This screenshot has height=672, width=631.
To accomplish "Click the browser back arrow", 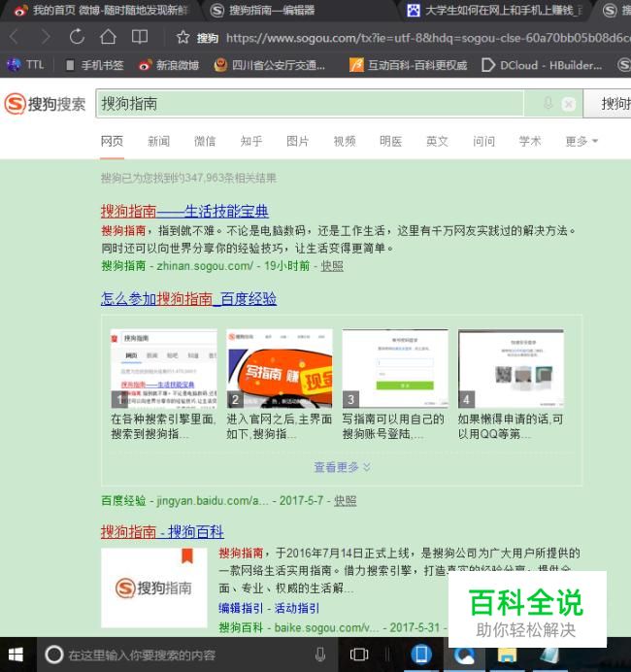I will click(x=14, y=37).
